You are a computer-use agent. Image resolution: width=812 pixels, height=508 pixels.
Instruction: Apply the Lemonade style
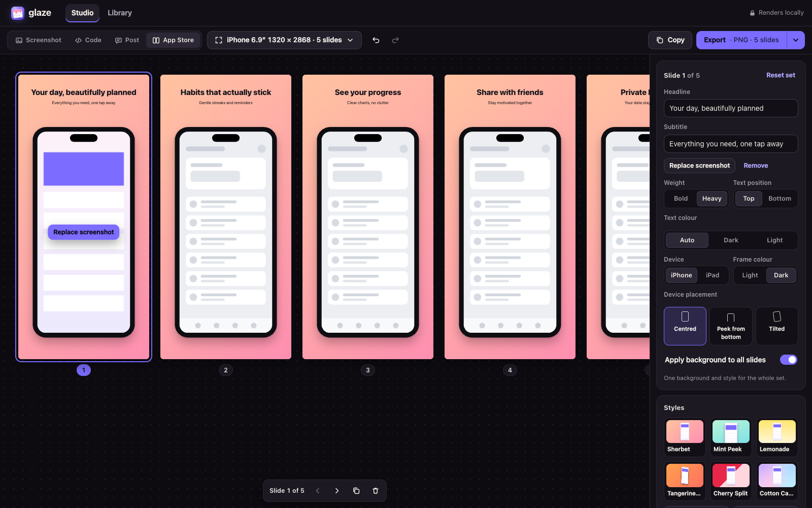tap(777, 437)
